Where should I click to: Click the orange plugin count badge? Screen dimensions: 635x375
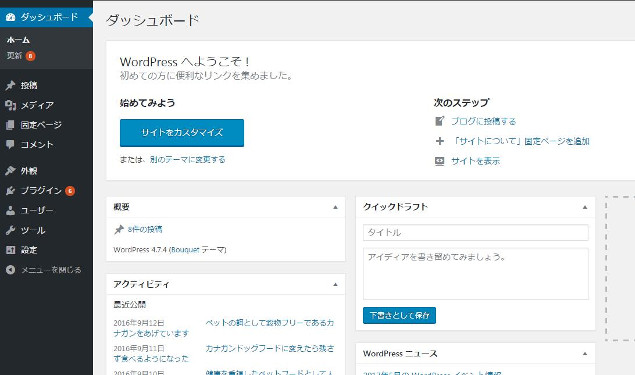coord(70,190)
